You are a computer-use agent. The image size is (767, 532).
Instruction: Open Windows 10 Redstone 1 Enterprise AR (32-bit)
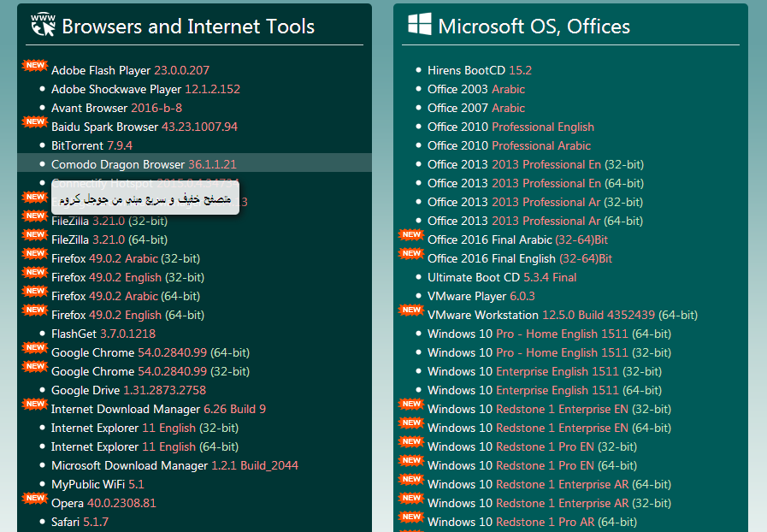549,503
